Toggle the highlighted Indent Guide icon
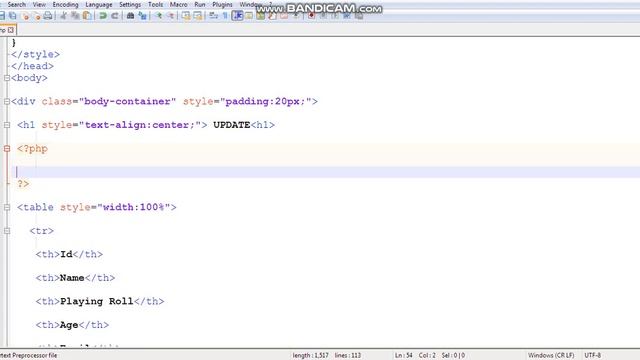This screenshot has height=360, width=640. click(237, 16)
